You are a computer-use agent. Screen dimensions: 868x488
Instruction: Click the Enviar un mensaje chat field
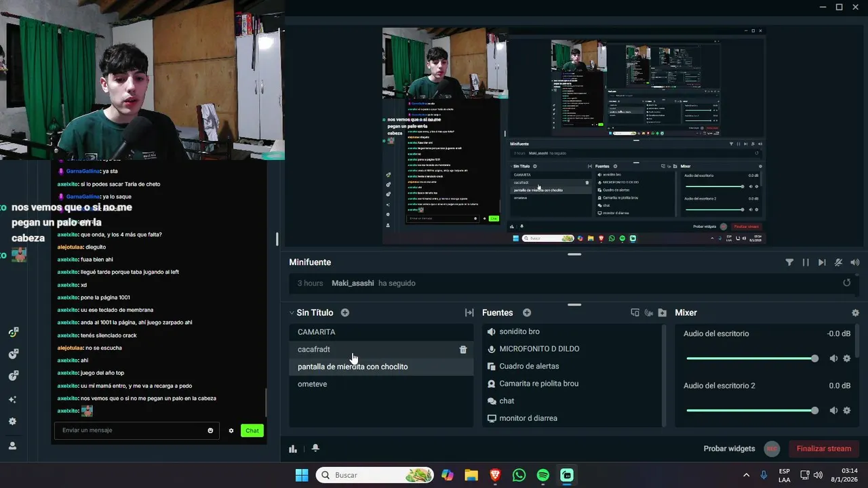[x=136, y=430]
